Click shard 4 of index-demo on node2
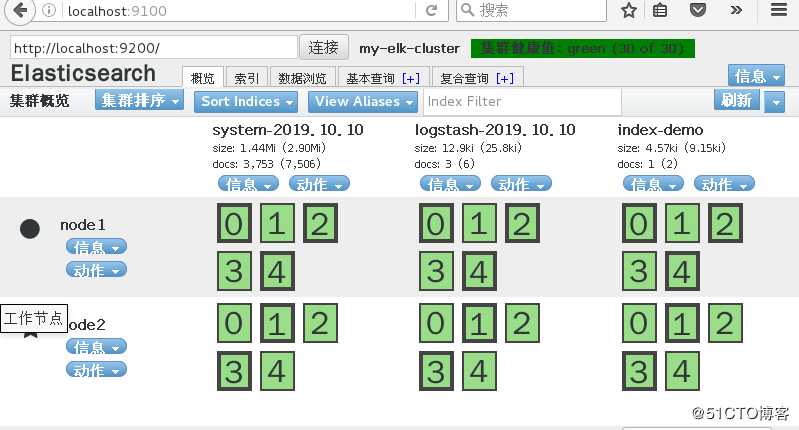This screenshot has height=430, width=799. coord(682,371)
